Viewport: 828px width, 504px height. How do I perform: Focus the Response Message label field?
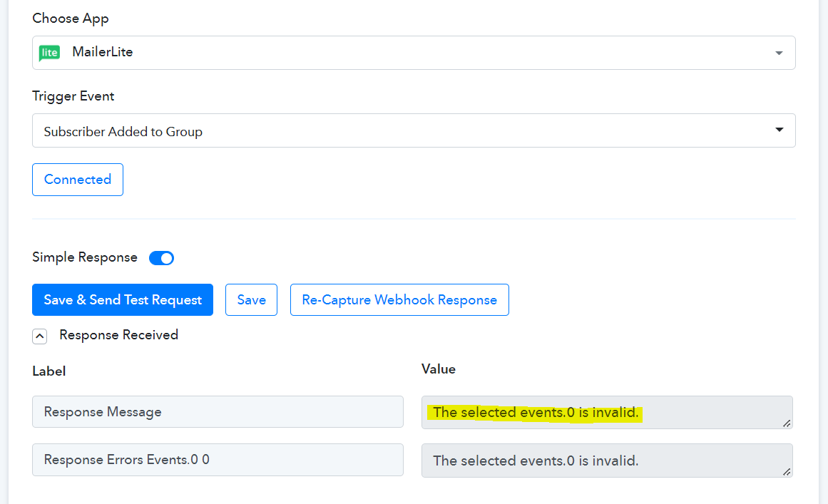pos(218,412)
